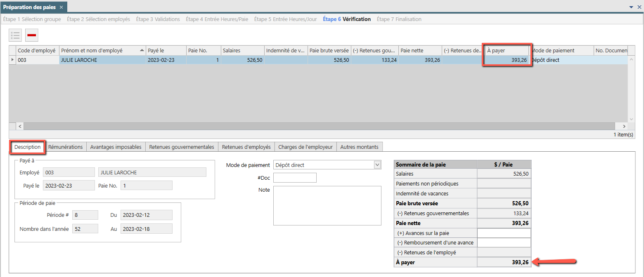Select the Charges de l'employeur tab
Screen dimensions: 644x277
click(x=305, y=147)
